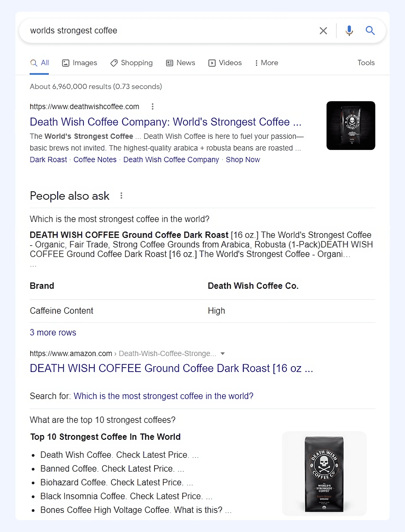
Task: Open the Tools options
Action: point(366,63)
